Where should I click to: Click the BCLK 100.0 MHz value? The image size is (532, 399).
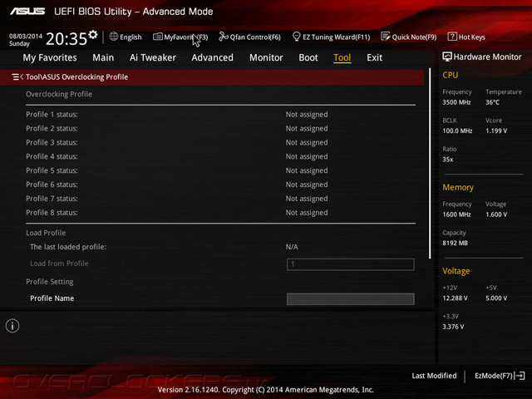tap(457, 131)
